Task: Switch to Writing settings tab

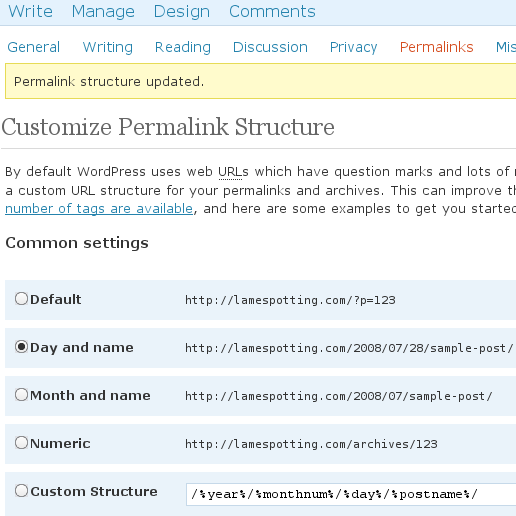Action: pyautogui.click(x=108, y=47)
